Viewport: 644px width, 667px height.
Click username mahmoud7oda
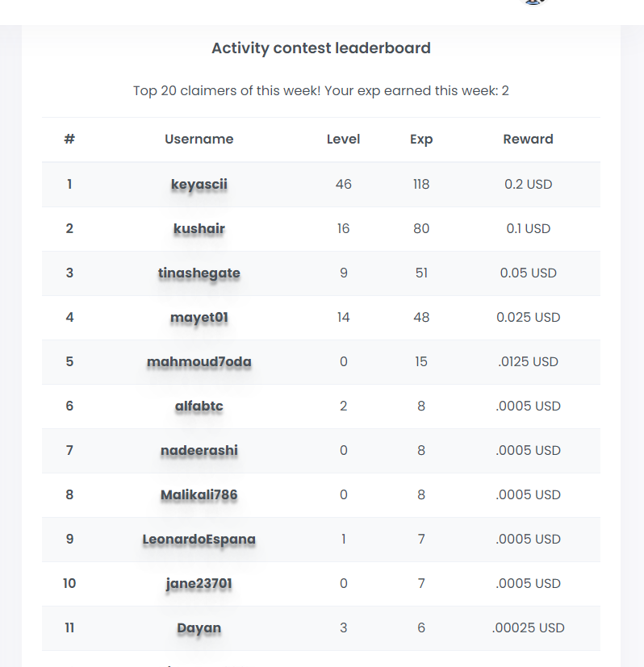point(199,361)
